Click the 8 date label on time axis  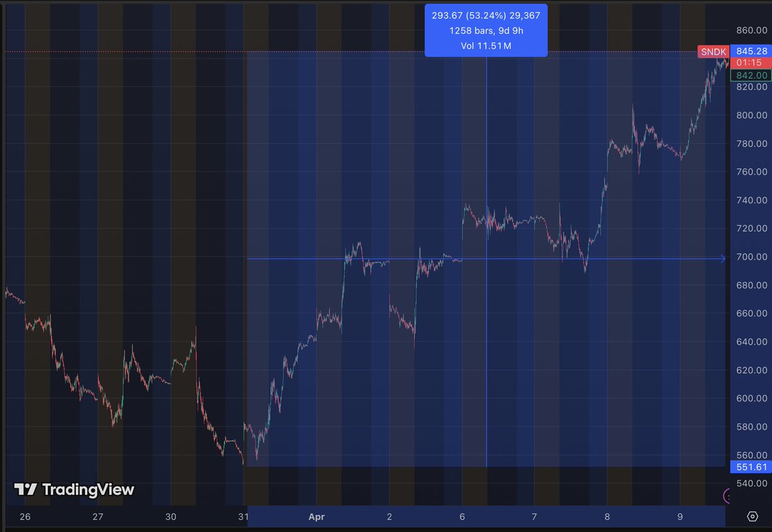(x=607, y=517)
